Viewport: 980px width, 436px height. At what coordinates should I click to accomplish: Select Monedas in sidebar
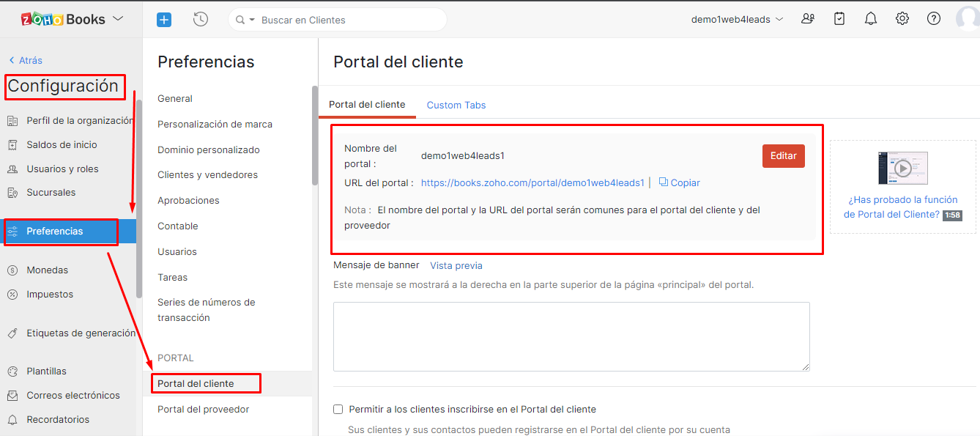point(48,270)
